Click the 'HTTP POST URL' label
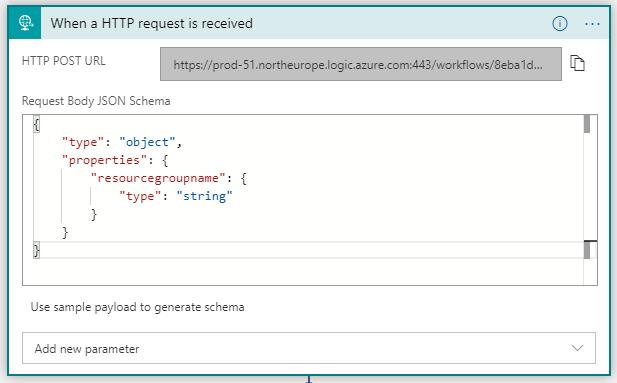Screen dimensions: 617x383 click(64, 61)
